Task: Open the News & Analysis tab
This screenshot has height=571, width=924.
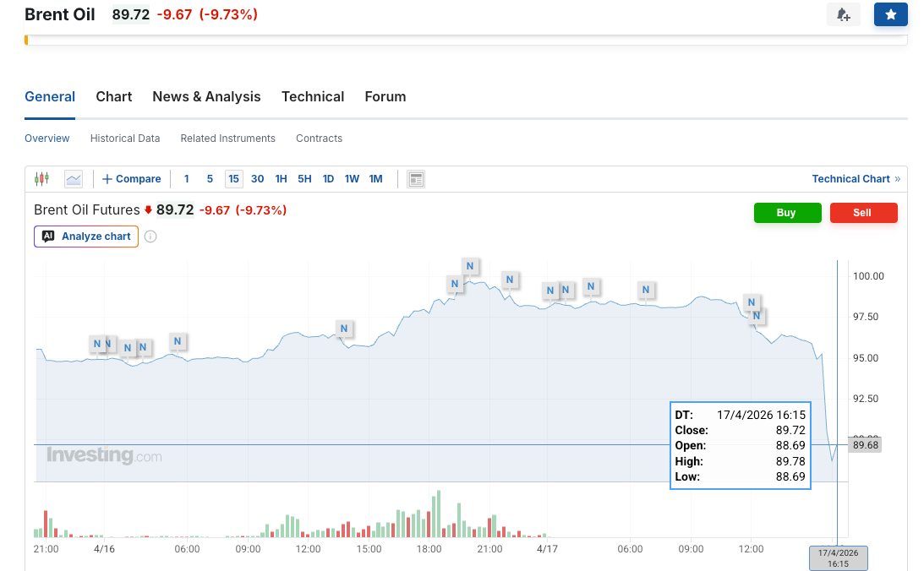Action: point(206,96)
